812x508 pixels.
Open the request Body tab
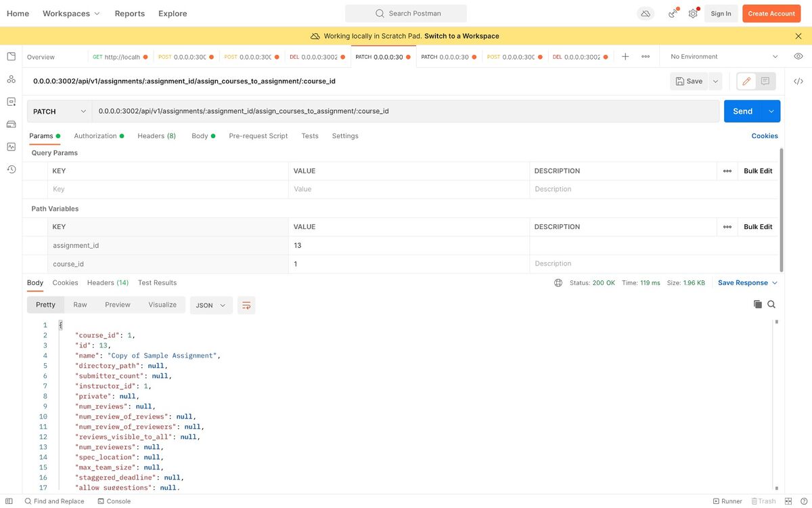203,136
